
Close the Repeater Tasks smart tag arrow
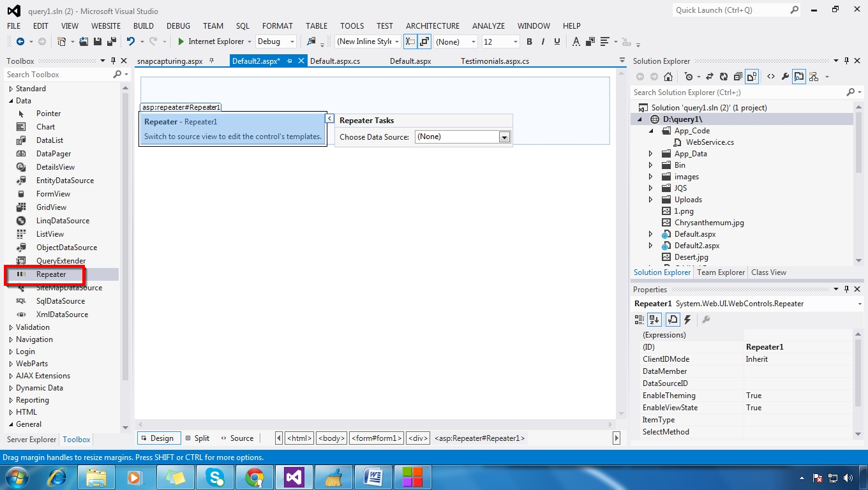click(330, 118)
